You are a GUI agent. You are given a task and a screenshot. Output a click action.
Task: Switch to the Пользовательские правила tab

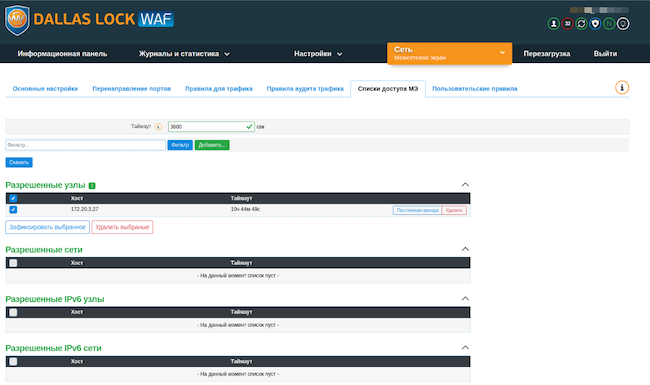pyautogui.click(x=475, y=89)
